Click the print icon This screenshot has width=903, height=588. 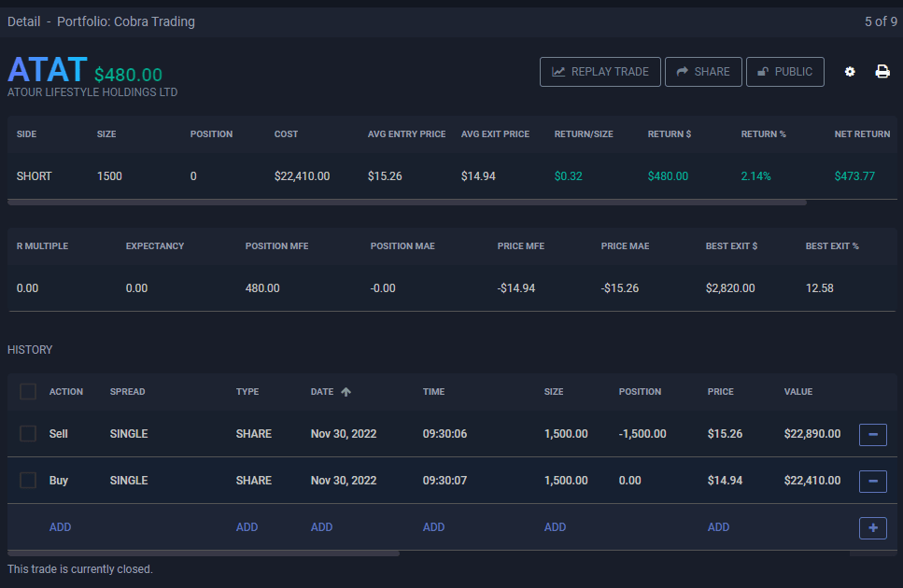tap(882, 72)
